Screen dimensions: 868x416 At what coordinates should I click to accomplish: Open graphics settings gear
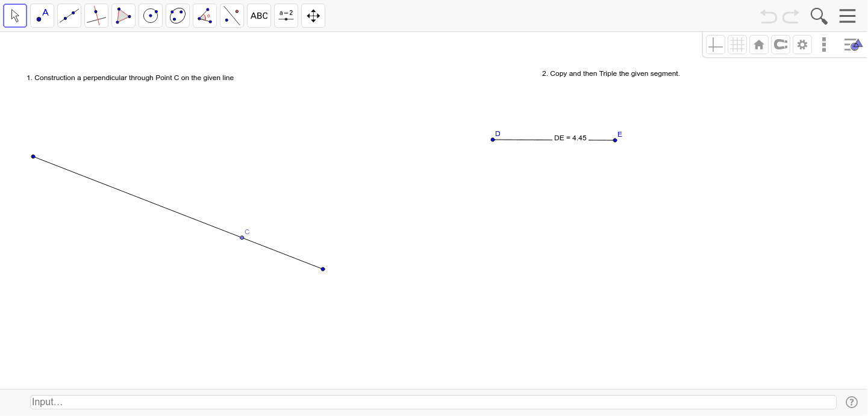[x=802, y=45]
